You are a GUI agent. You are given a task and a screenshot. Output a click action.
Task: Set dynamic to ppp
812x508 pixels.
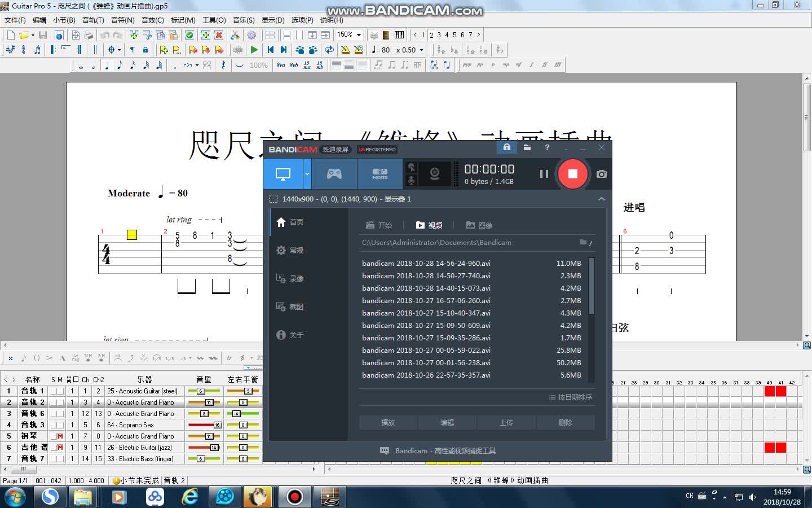pyautogui.click(x=467, y=65)
